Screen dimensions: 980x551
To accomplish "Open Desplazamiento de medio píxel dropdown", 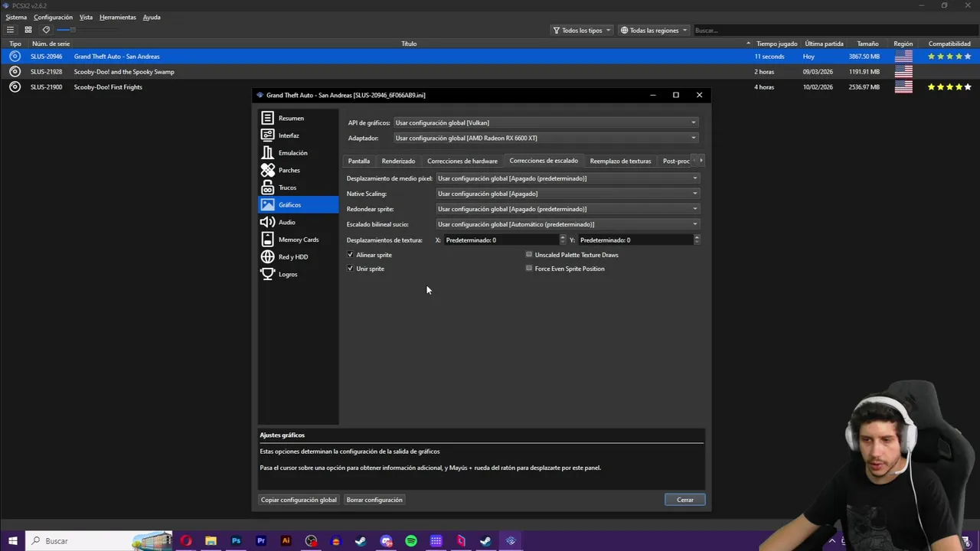I will pyautogui.click(x=567, y=178).
